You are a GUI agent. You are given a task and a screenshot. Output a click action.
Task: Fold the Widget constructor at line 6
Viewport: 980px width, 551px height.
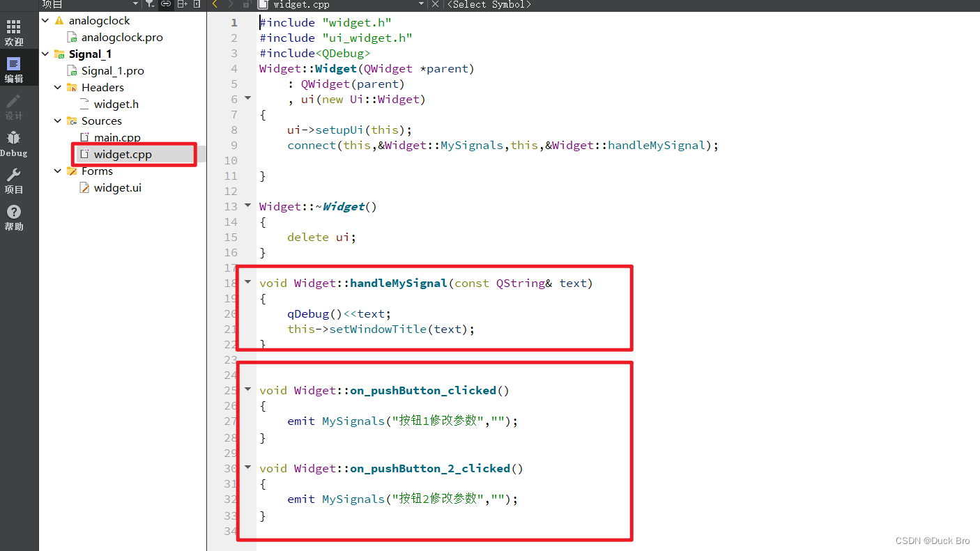[247, 98]
